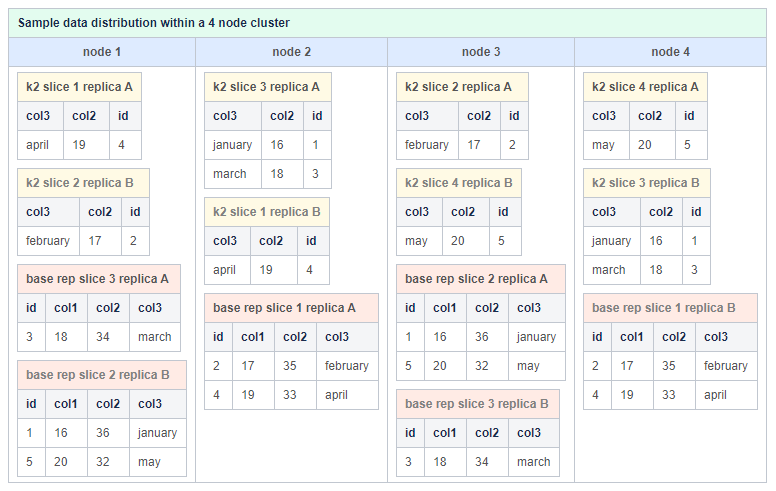Select 'base rep slice 3 replica B' header

[478, 404]
